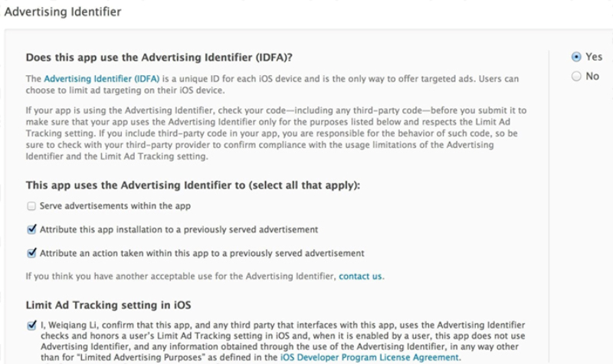Follow the contact us link
Screen dimensions: 613x364
(x=360, y=276)
